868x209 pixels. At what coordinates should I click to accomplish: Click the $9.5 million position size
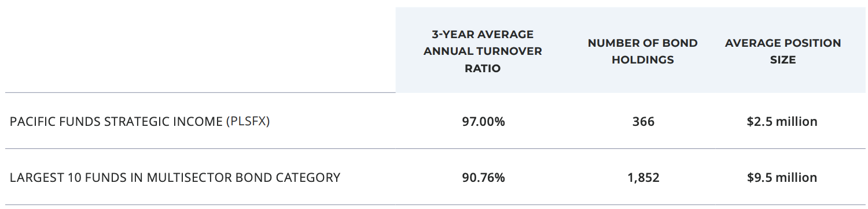[x=782, y=177]
